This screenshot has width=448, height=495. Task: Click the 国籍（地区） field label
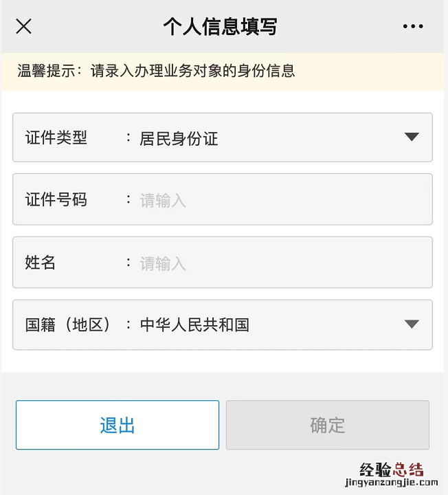pyautogui.click(x=68, y=324)
